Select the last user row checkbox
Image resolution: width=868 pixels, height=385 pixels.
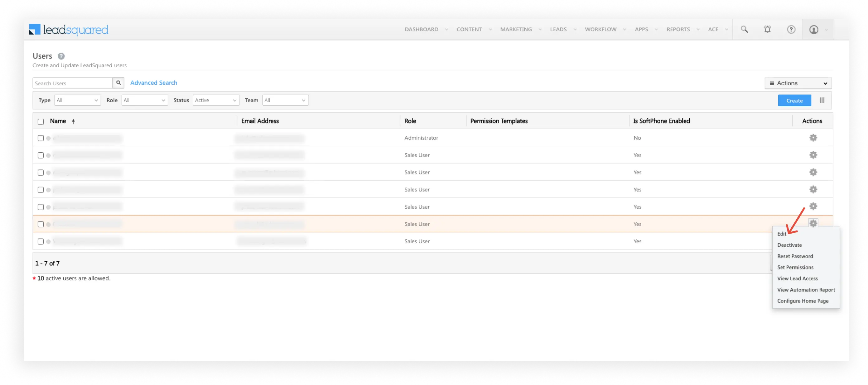41,241
